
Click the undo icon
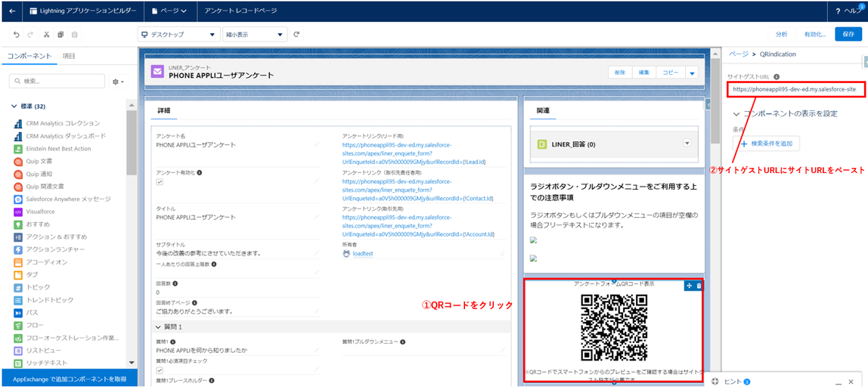point(16,34)
